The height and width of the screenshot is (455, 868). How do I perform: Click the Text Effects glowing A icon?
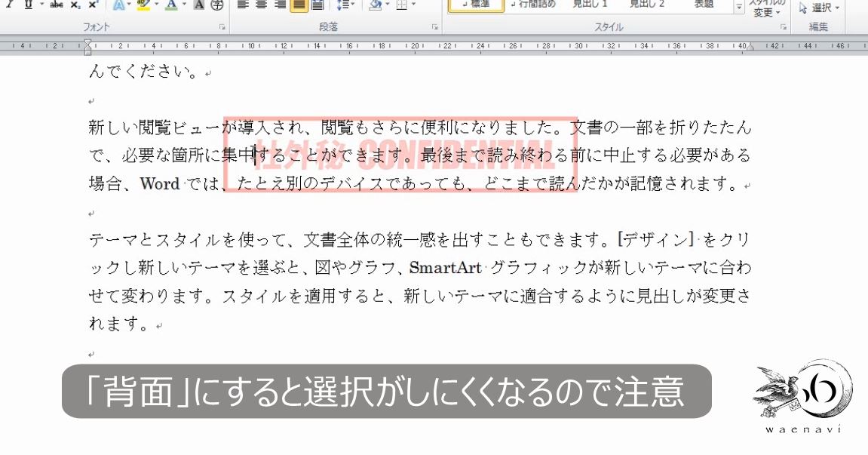118,5
